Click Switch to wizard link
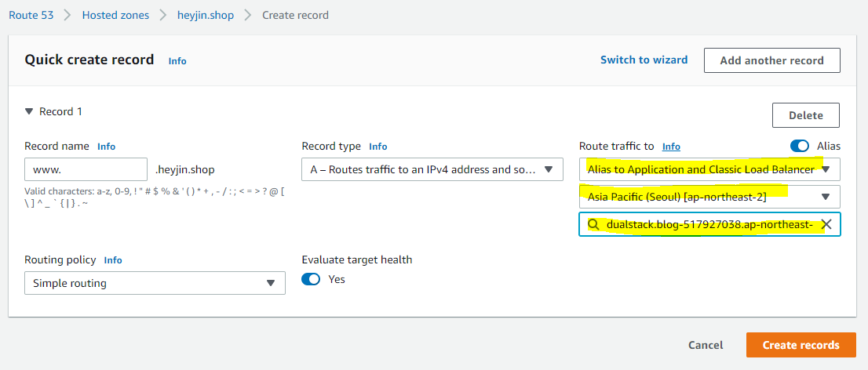The height and width of the screenshot is (370, 868). pyautogui.click(x=644, y=60)
